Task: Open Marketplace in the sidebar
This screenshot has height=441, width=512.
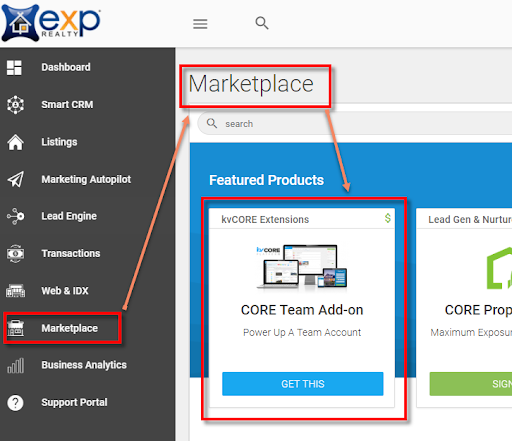Action: point(70,328)
